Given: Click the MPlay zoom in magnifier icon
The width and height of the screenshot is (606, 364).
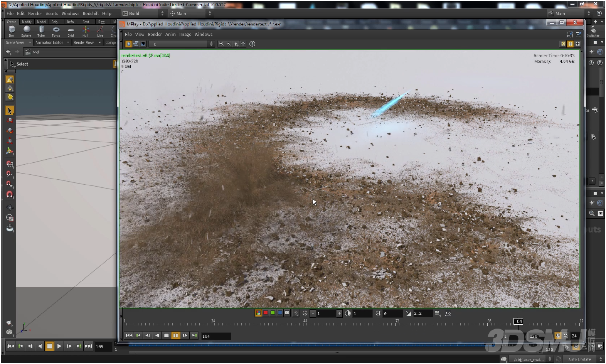Looking at the screenshot, I should [x=221, y=44].
